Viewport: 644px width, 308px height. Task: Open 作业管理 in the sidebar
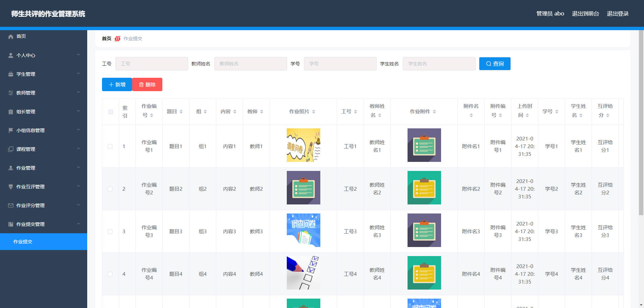pyautogui.click(x=44, y=168)
